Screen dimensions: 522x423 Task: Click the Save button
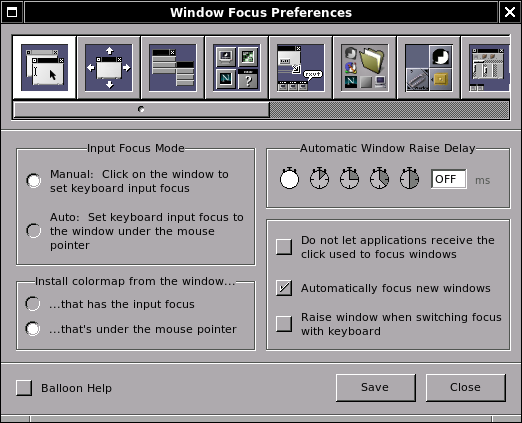[376, 388]
